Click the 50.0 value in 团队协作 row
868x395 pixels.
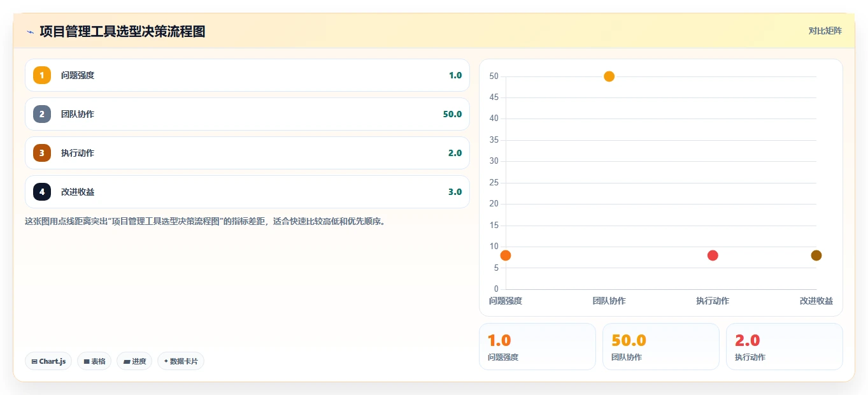click(x=452, y=114)
